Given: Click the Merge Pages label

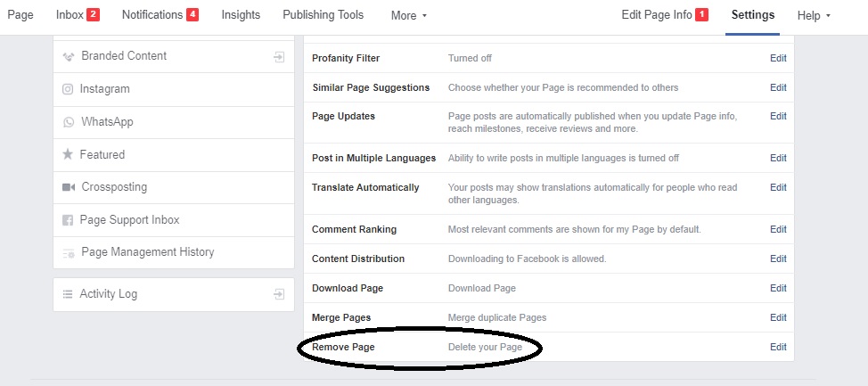Looking at the screenshot, I should (x=341, y=318).
